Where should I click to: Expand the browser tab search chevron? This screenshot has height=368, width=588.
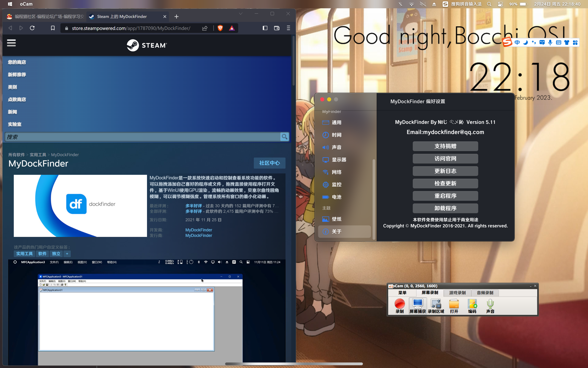coord(240,14)
